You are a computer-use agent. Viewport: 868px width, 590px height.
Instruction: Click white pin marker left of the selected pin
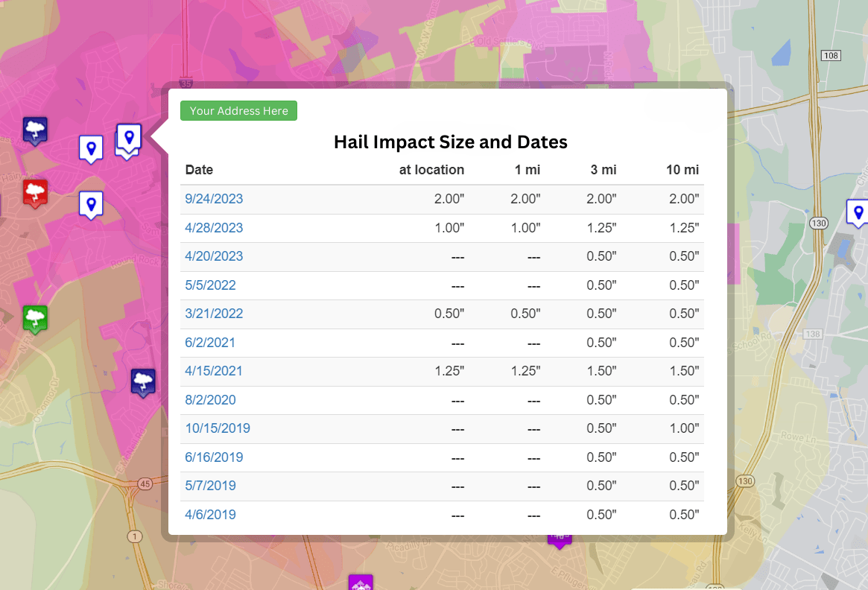tap(92, 150)
